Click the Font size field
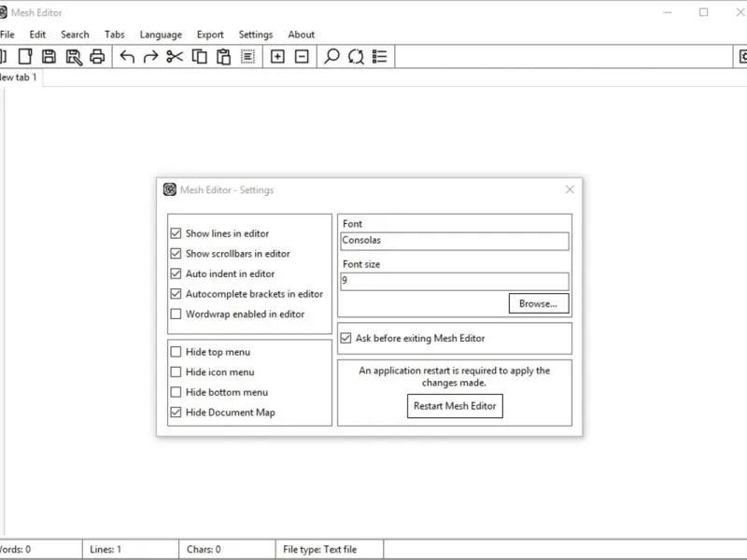747x560 pixels. coord(455,281)
